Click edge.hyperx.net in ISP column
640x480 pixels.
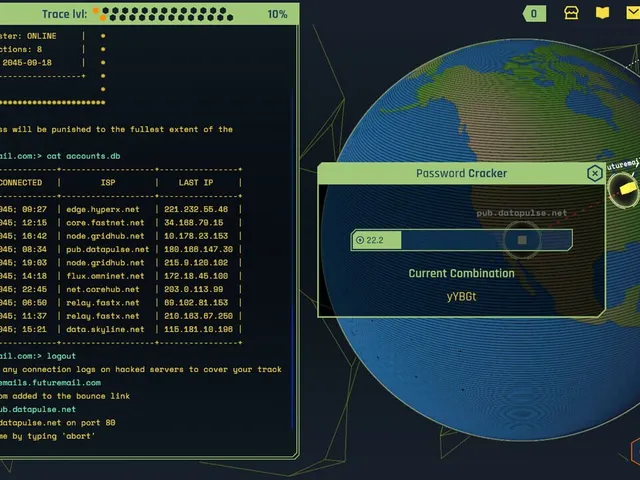[103, 209]
